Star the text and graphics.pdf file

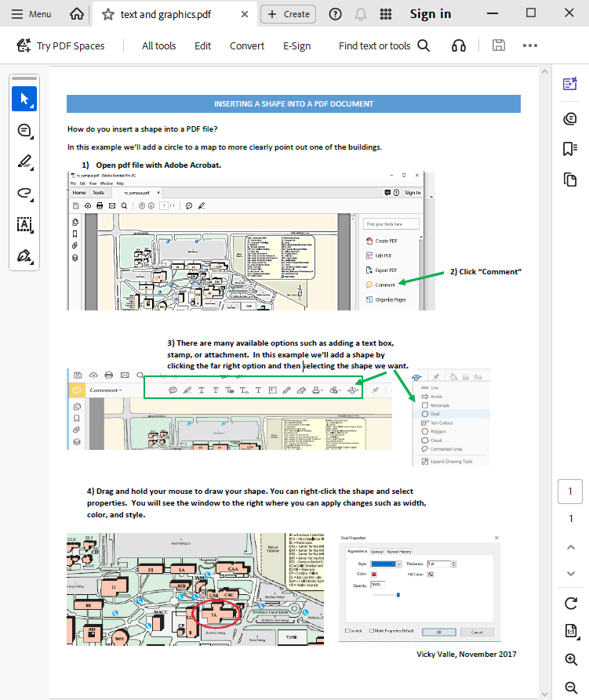(107, 14)
